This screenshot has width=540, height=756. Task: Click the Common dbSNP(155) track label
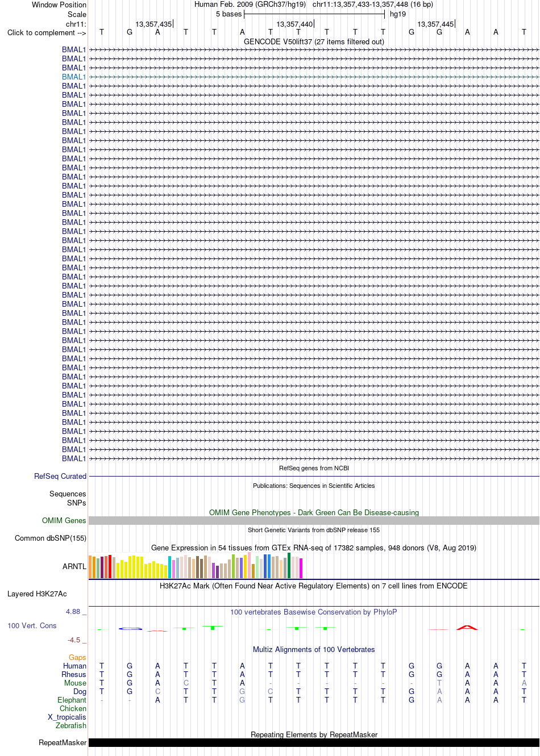(x=51, y=538)
